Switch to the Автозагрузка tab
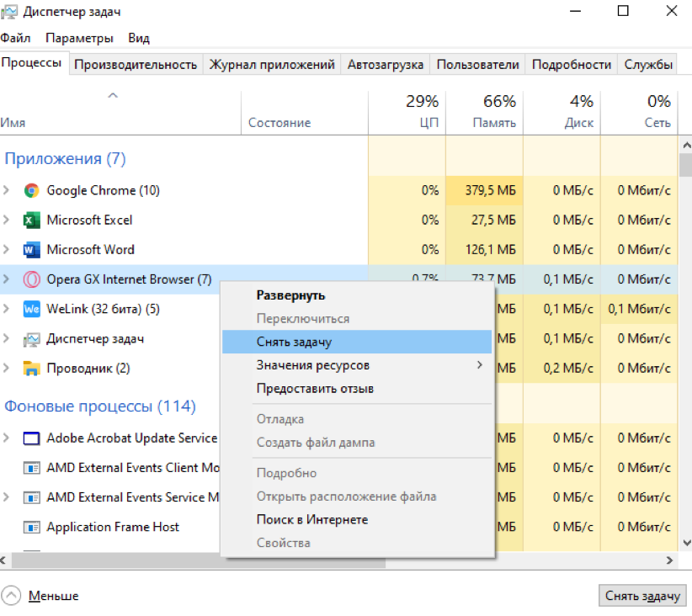 (x=386, y=65)
